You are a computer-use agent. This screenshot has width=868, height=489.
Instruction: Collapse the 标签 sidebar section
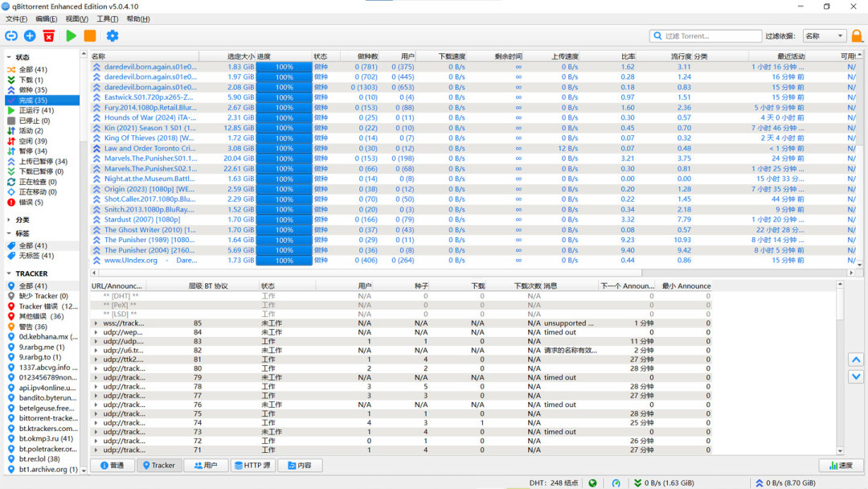coord(9,233)
